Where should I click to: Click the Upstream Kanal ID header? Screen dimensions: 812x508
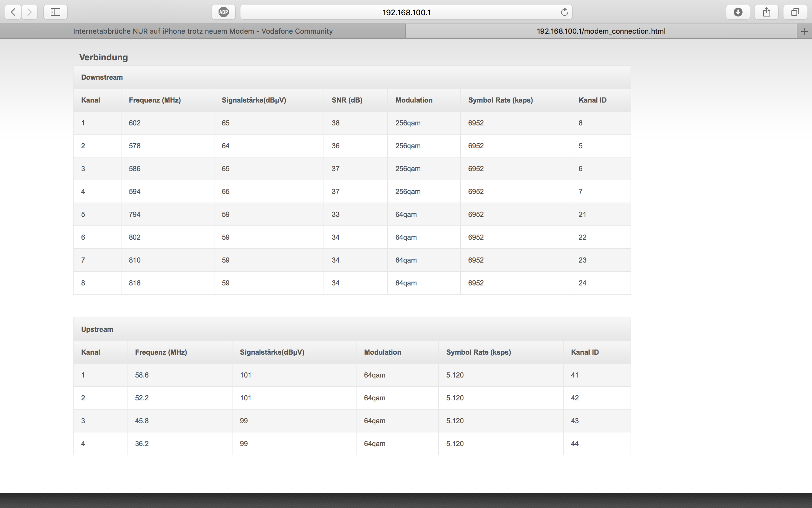pyautogui.click(x=585, y=352)
